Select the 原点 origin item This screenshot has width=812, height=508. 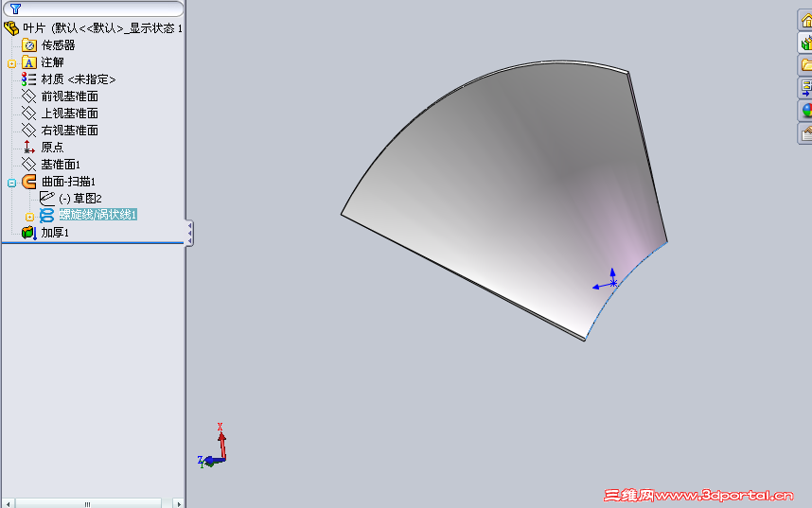pyautogui.click(x=52, y=148)
